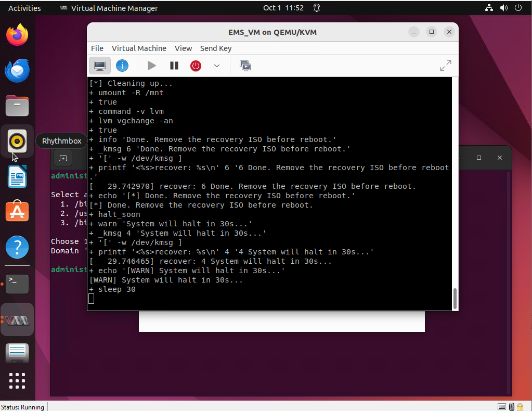This screenshot has height=411, width=532.
Task: Pause the EMS_VM virtual machine
Action: pyautogui.click(x=174, y=66)
